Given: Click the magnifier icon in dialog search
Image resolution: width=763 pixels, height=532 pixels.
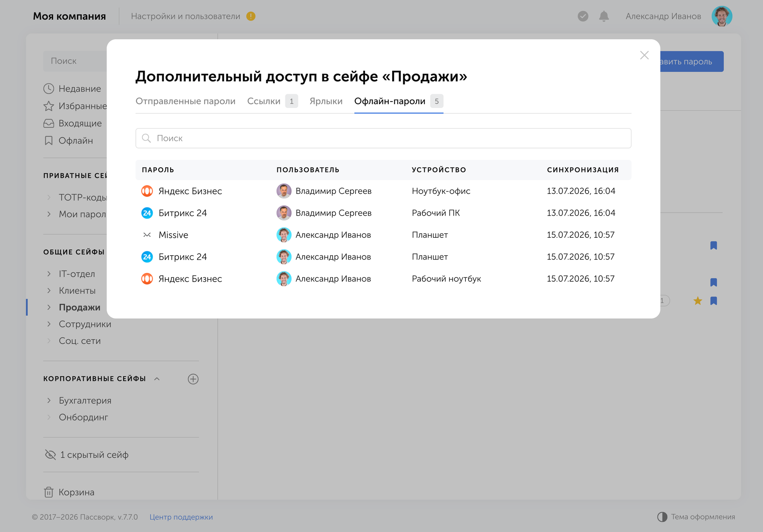Looking at the screenshot, I should tap(146, 138).
